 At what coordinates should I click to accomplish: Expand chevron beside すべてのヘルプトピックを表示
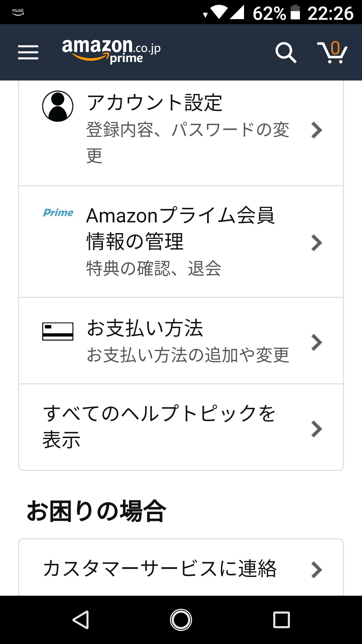[316, 429]
